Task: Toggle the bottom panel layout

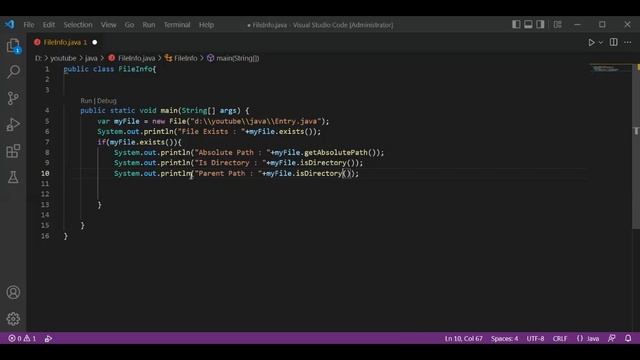Action: 528,24
